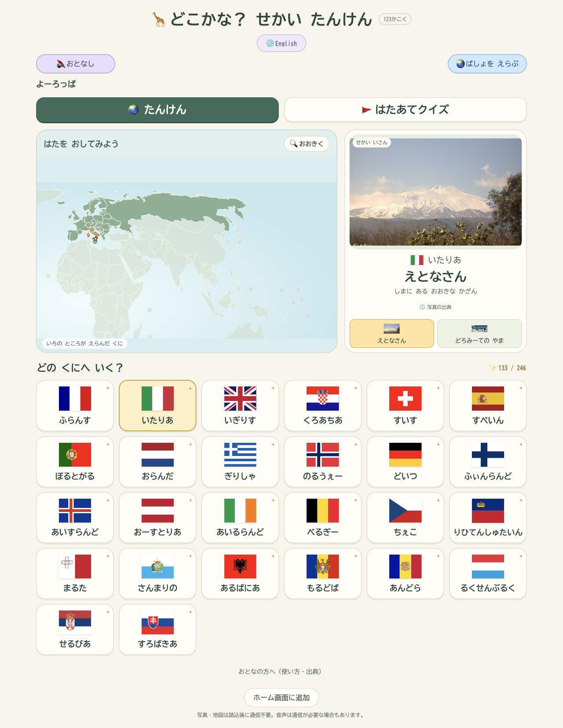The image size is (563, 728).
Task: Pick the Croatia flag card くろあちあ
Action: [323, 405]
